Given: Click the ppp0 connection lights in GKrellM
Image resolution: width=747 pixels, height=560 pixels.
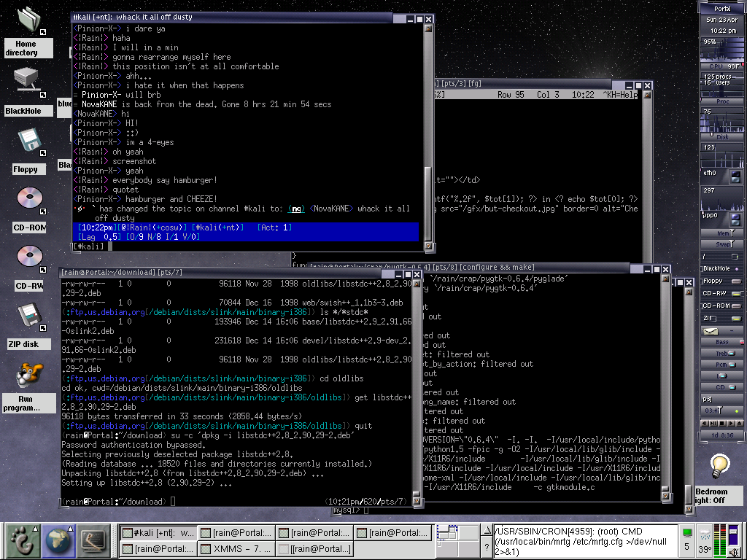Looking at the screenshot, I should 735,219.
